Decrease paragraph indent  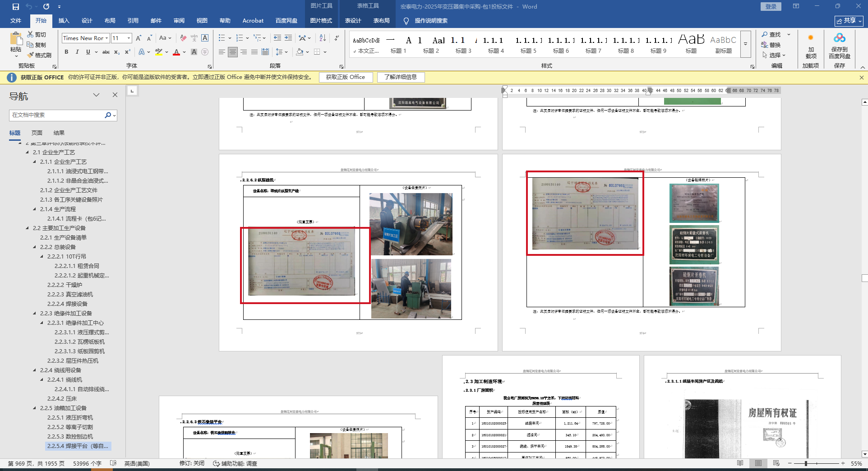point(277,38)
